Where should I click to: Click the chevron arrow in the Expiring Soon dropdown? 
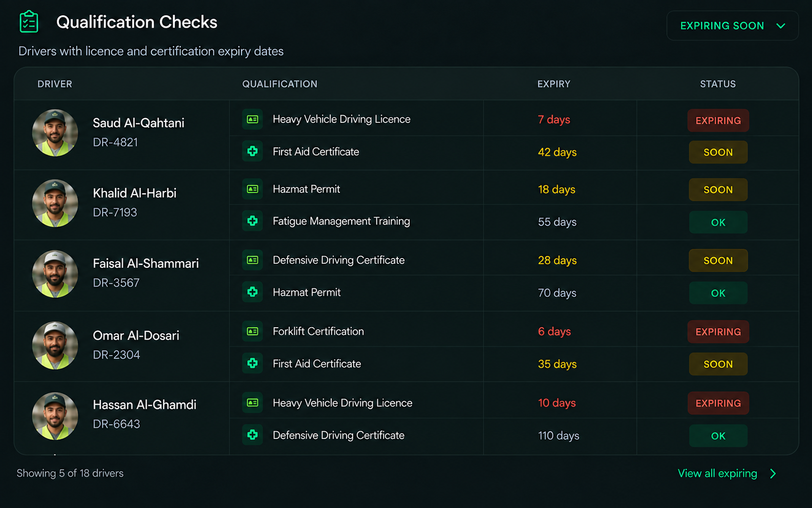[780, 26]
